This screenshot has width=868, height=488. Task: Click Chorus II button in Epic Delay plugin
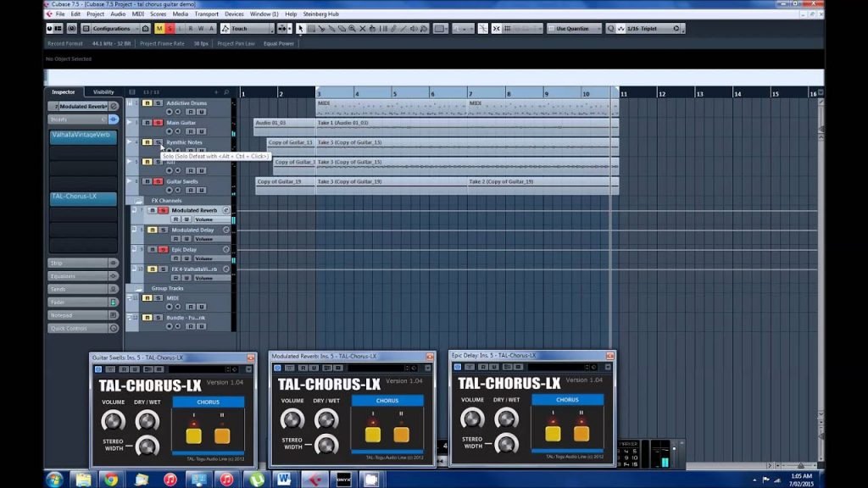point(581,433)
